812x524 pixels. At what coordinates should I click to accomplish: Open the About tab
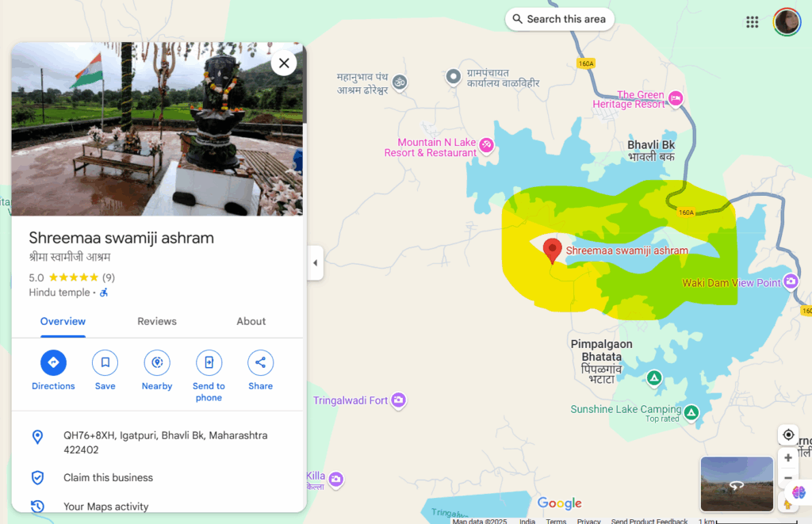[x=251, y=322]
